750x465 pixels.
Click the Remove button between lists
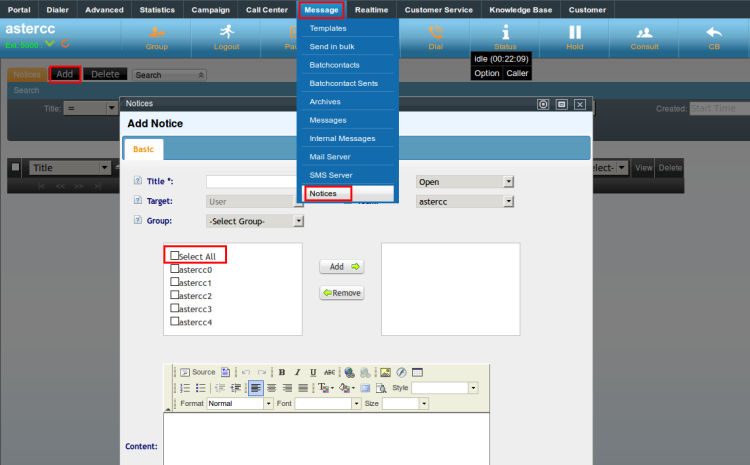[342, 293]
